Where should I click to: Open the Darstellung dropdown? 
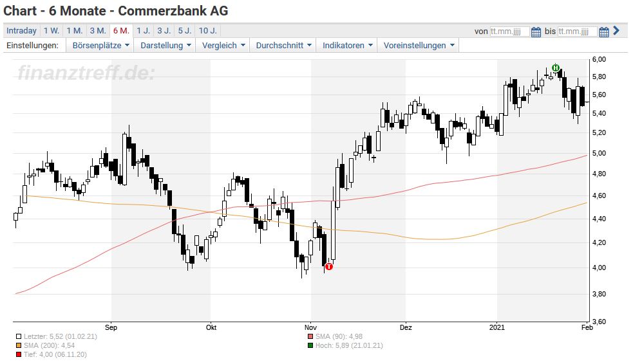[x=165, y=46]
